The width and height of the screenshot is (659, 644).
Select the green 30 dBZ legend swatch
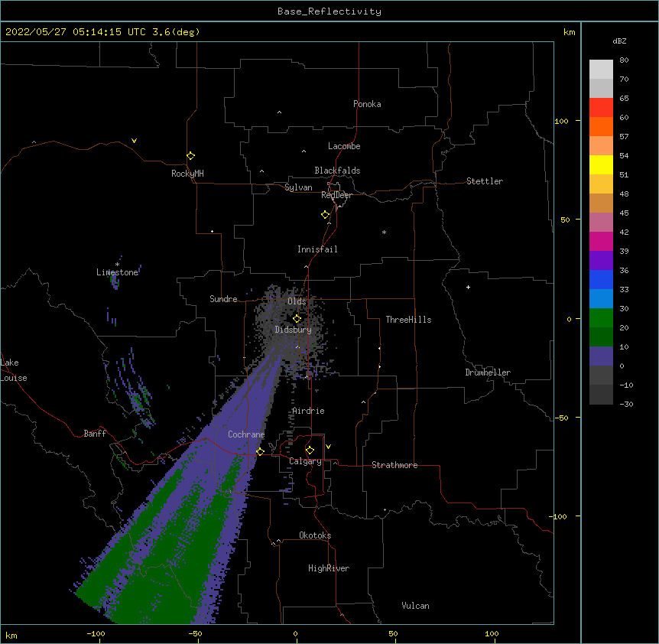[x=601, y=318]
